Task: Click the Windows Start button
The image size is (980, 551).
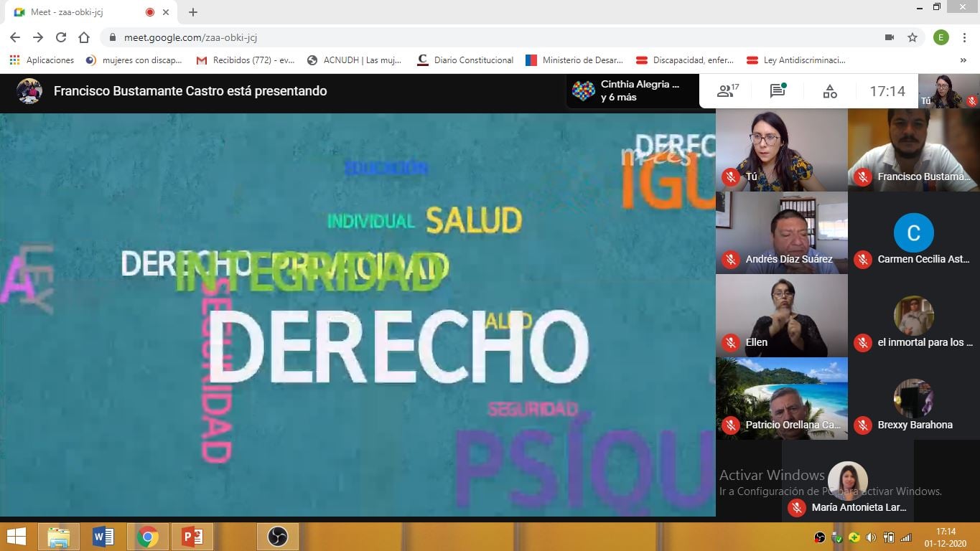Action: tap(17, 536)
